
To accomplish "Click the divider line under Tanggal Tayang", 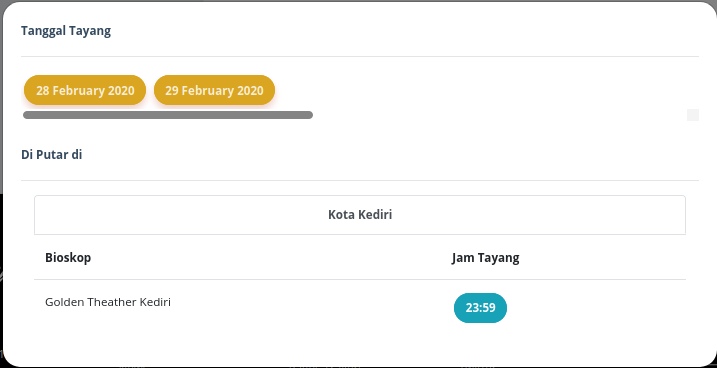I will pos(360,57).
